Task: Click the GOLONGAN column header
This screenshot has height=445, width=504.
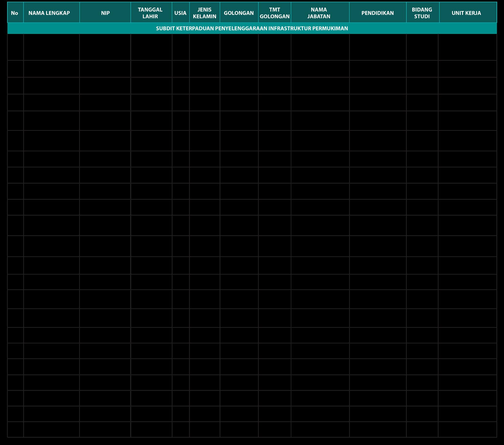Action: [239, 12]
